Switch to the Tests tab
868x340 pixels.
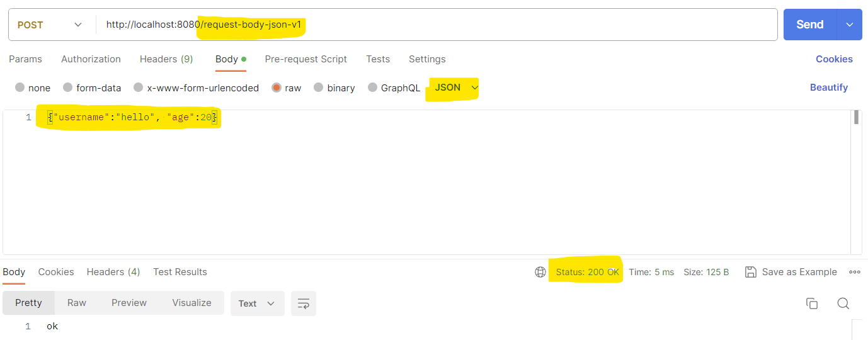click(x=378, y=59)
